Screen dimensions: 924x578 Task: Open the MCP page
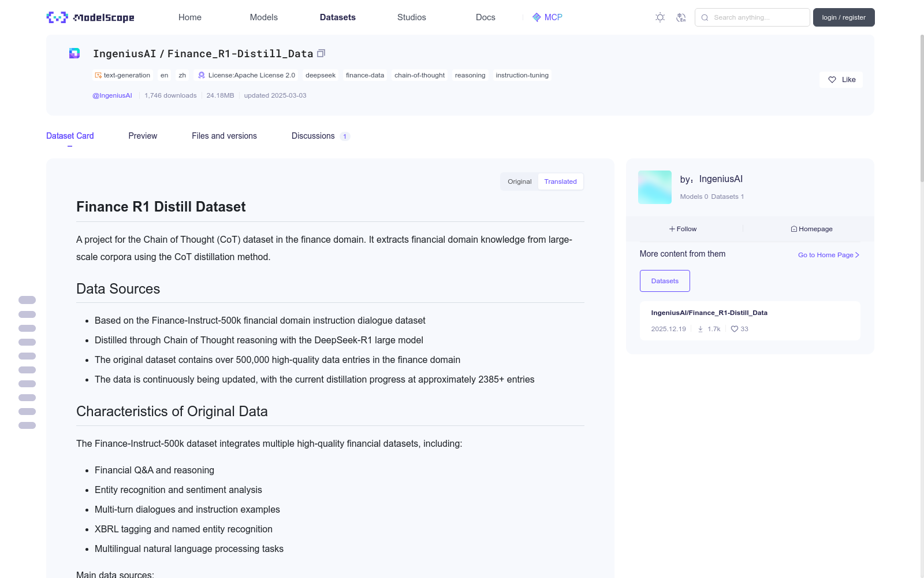(547, 17)
